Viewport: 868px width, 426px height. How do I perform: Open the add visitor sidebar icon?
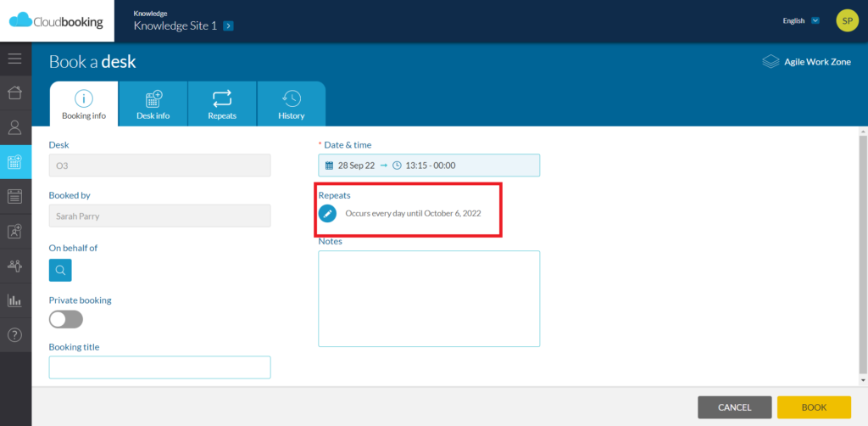click(15, 231)
